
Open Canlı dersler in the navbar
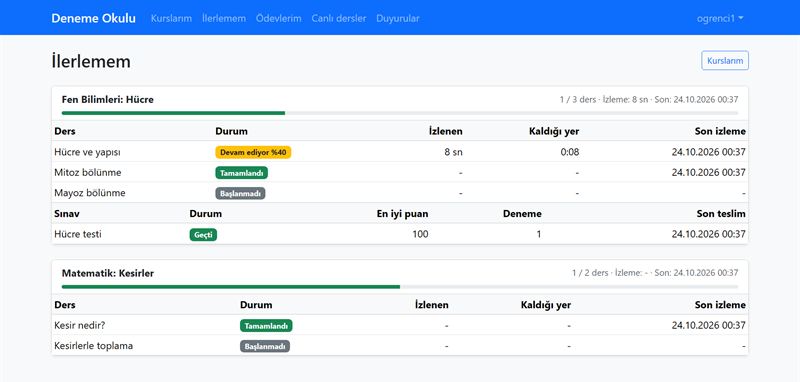pyautogui.click(x=339, y=18)
